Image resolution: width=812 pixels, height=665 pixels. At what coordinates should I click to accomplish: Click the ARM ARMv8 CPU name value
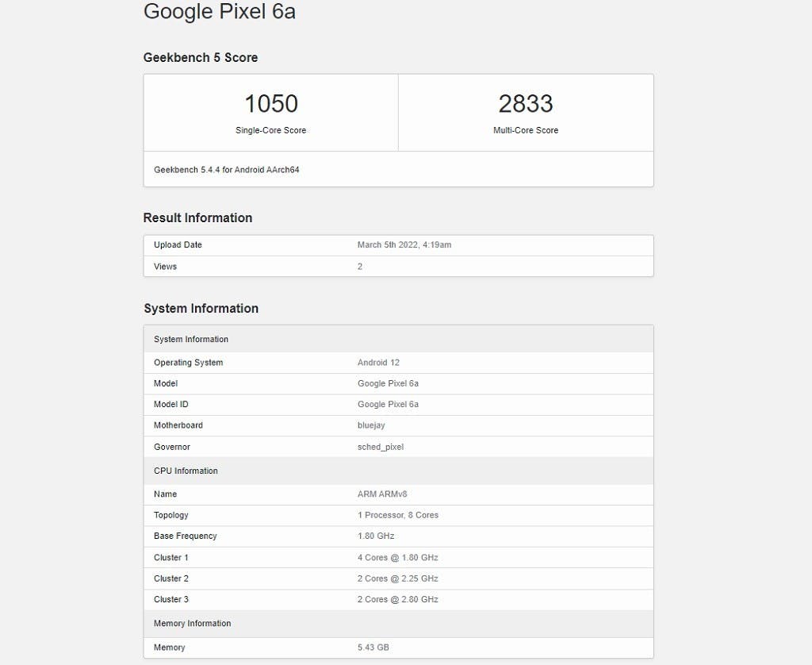tap(382, 494)
